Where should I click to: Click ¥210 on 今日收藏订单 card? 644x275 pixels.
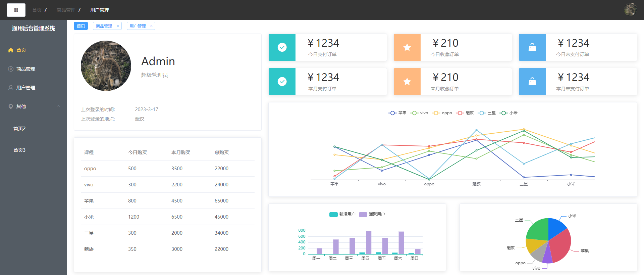[445, 43]
